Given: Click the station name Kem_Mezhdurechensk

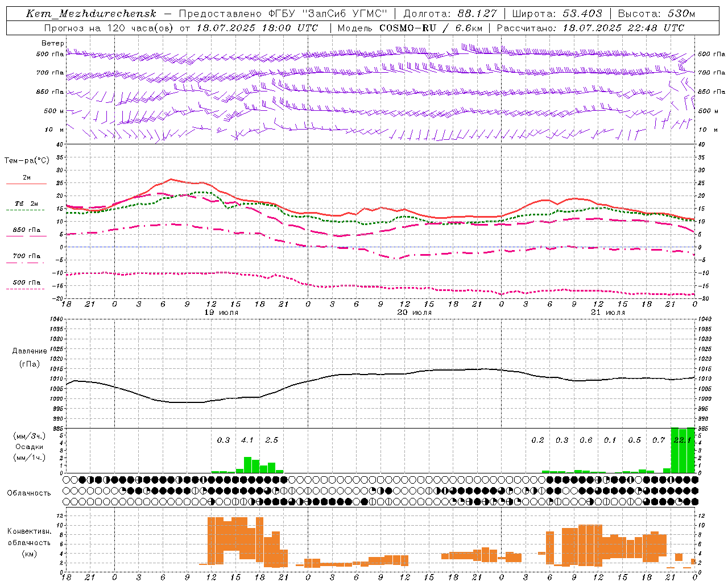Looking at the screenshot, I should [x=91, y=14].
